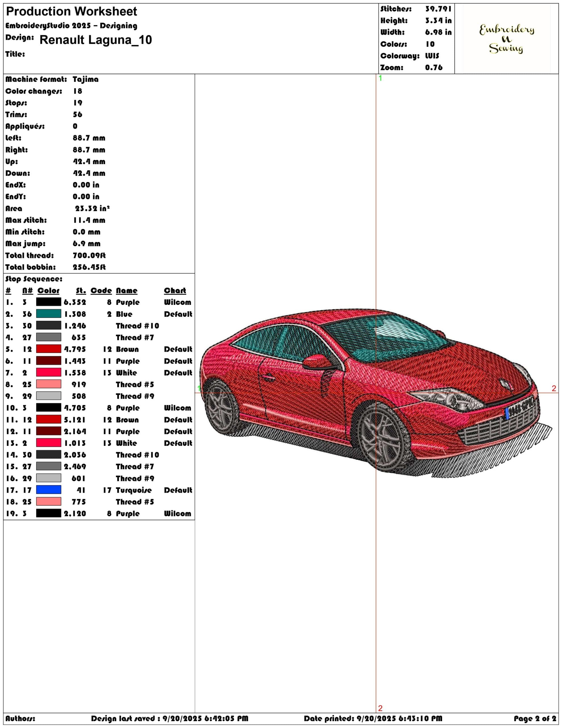The image size is (562, 728).
Task: Click the total bobbin value '256.45ft'
Action: (x=89, y=267)
